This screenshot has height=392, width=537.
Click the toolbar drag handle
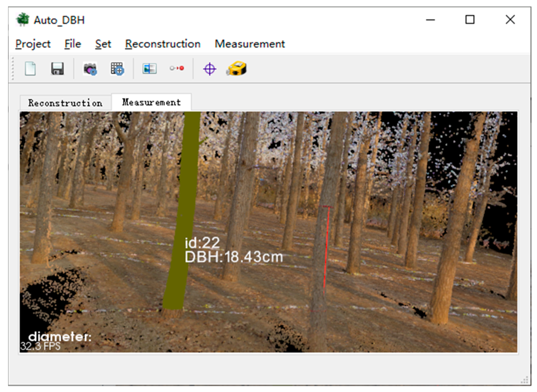click(x=13, y=69)
